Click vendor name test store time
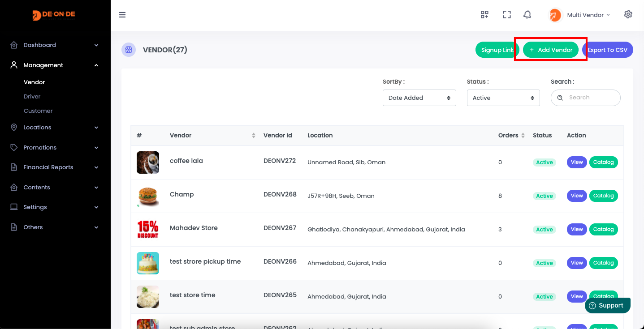Viewport: 644px width, 329px height. 193,295
